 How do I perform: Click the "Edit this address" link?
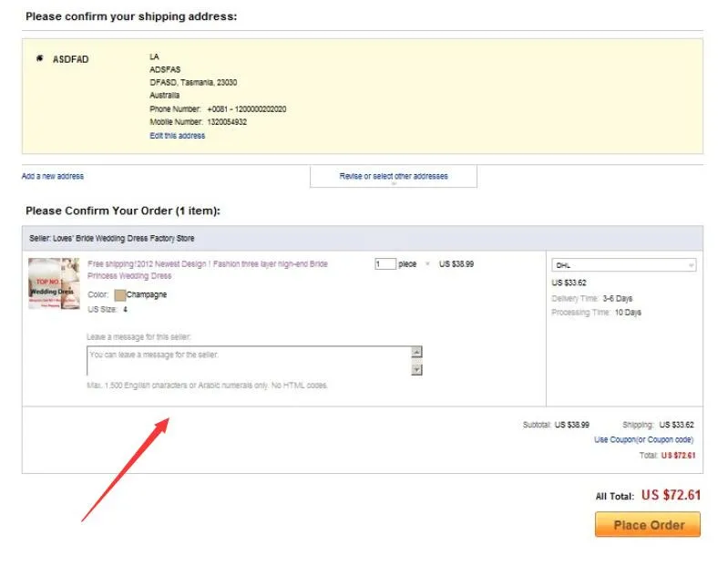[177, 136]
